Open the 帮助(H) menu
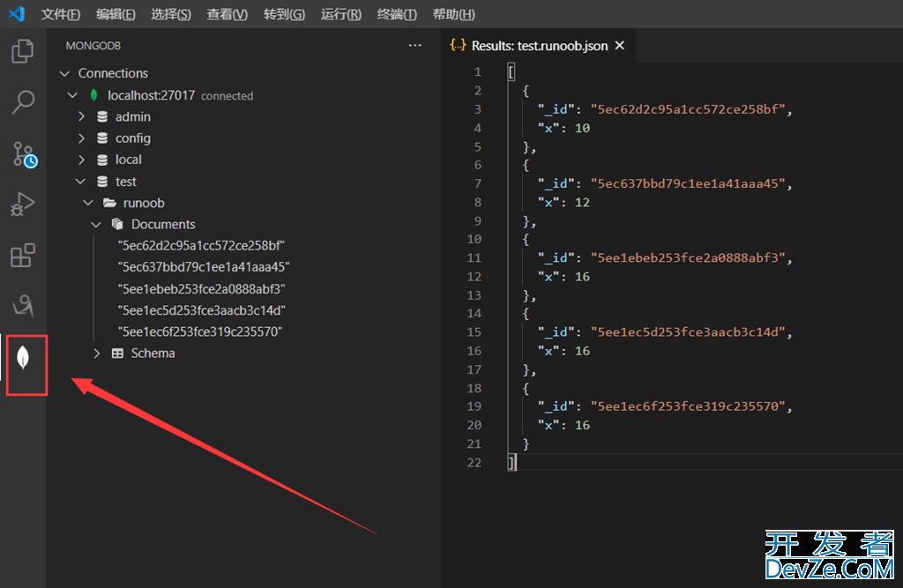 click(454, 14)
